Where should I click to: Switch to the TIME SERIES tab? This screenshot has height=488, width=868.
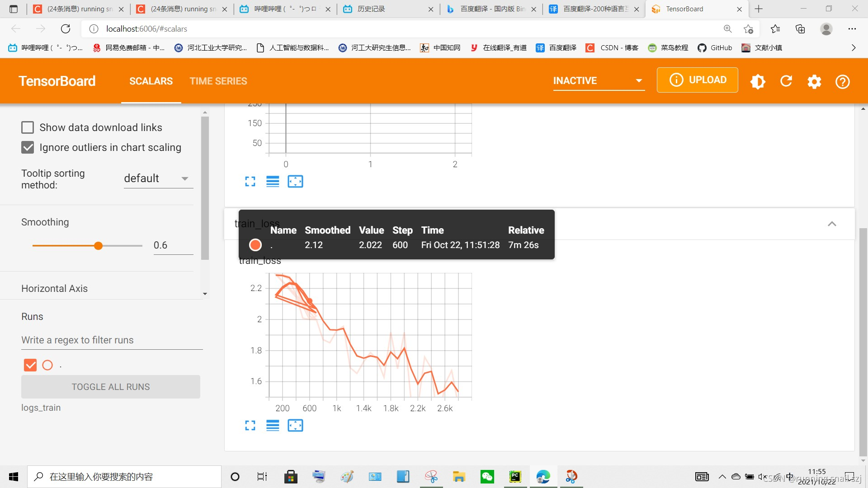coord(218,80)
